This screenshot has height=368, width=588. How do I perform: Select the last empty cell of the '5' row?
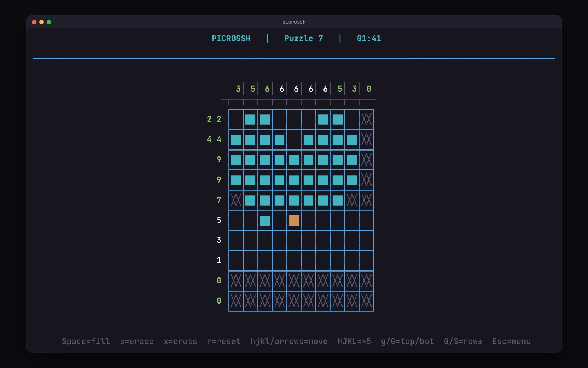[366, 220]
